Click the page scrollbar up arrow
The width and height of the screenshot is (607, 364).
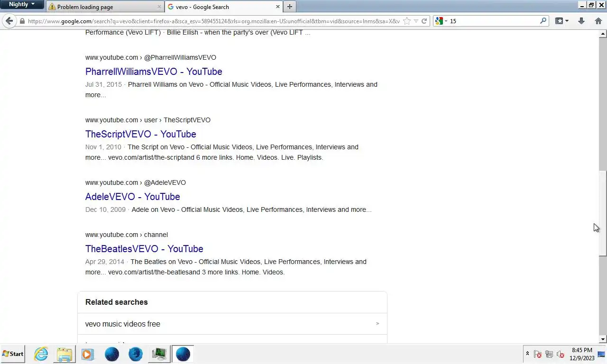click(x=603, y=34)
